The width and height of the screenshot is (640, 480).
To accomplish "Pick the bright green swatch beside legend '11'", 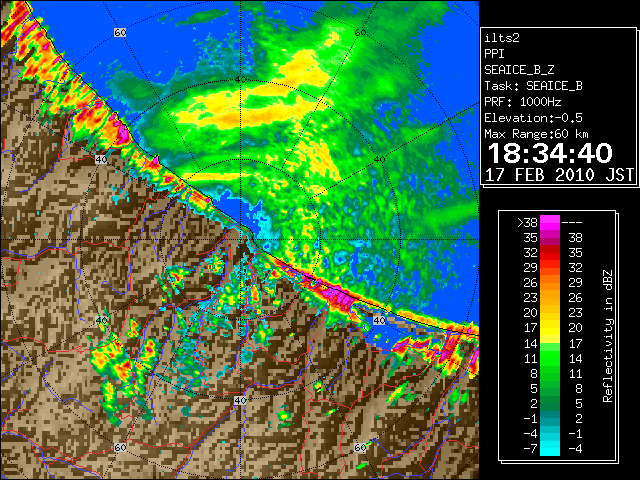I will click(550, 358).
